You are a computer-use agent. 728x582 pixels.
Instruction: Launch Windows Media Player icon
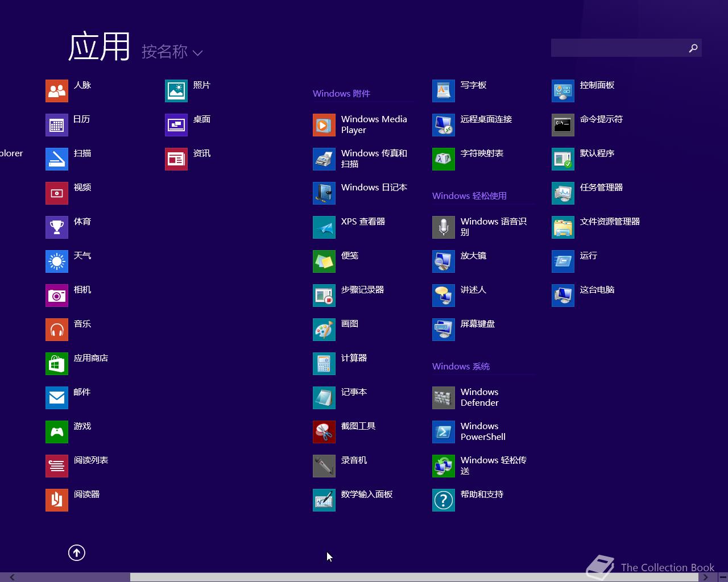(x=324, y=125)
